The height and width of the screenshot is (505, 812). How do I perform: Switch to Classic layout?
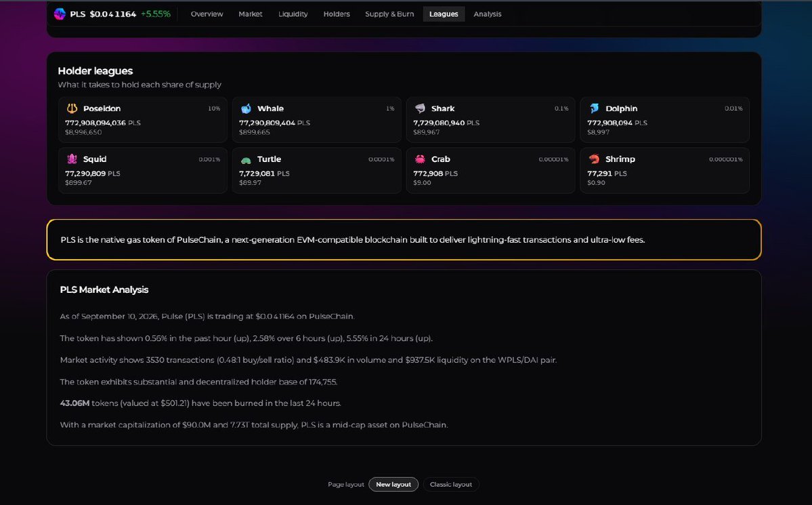pos(451,484)
